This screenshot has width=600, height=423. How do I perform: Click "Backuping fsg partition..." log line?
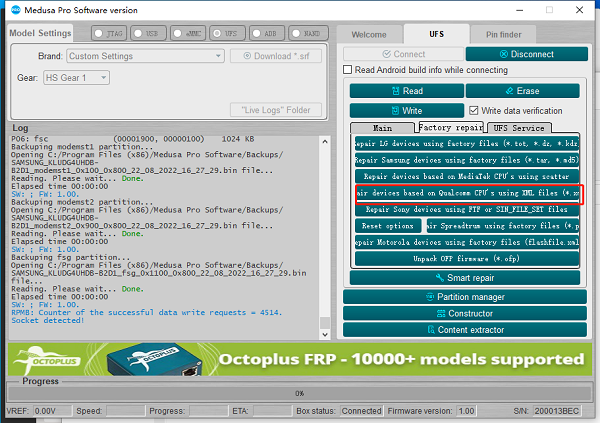point(70,257)
